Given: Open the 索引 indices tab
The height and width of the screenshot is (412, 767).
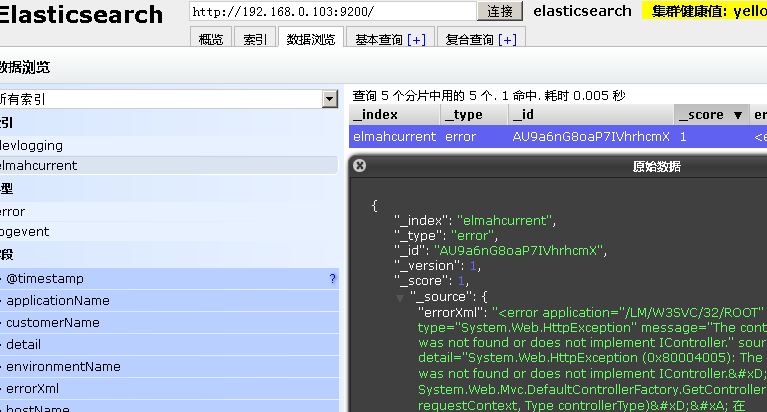Looking at the screenshot, I should [255, 39].
